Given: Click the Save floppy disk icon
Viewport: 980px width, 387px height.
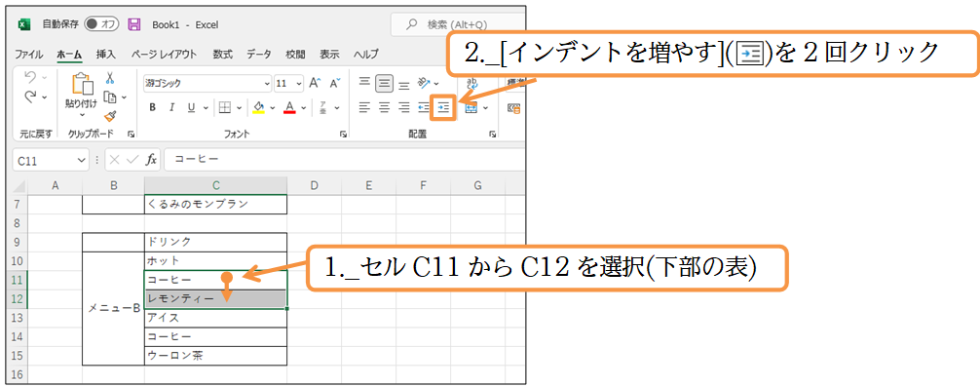Looking at the screenshot, I should point(133,24).
